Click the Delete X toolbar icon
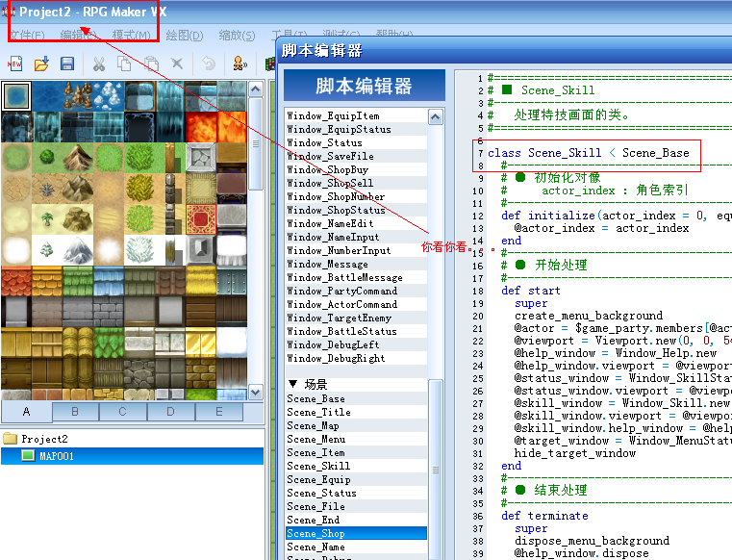This screenshot has height=560, width=732. pyautogui.click(x=177, y=64)
